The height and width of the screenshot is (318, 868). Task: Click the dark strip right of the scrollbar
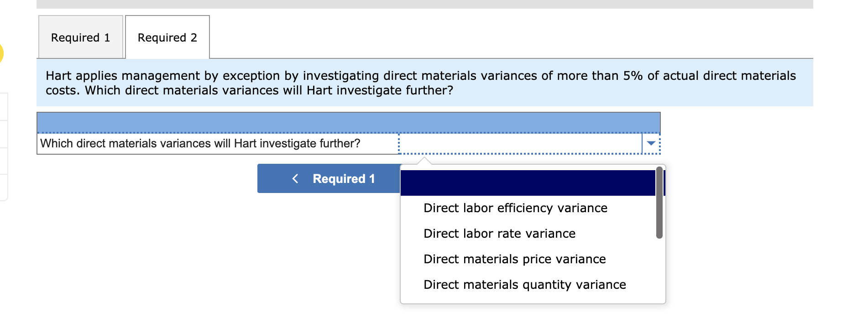[664, 182]
